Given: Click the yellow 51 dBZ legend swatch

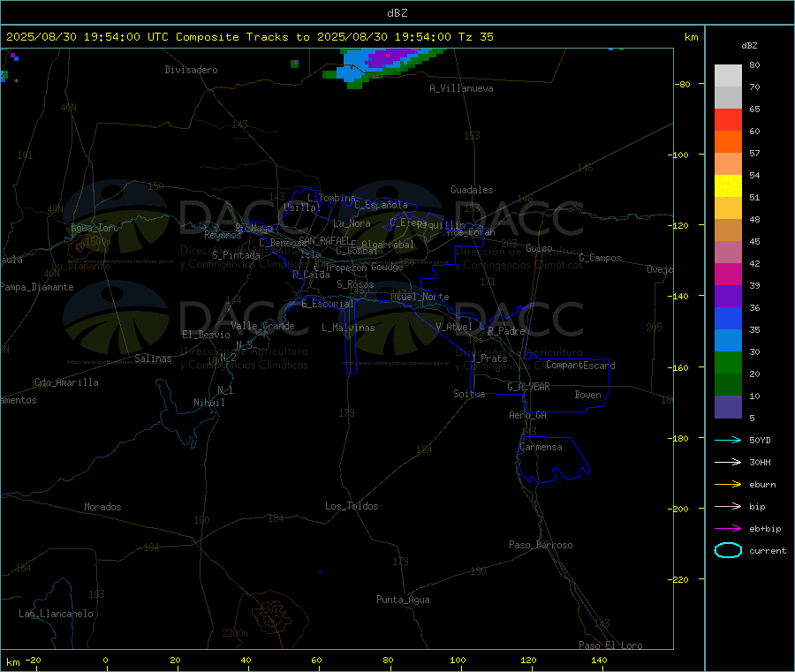Looking at the screenshot, I should pyautogui.click(x=728, y=186).
